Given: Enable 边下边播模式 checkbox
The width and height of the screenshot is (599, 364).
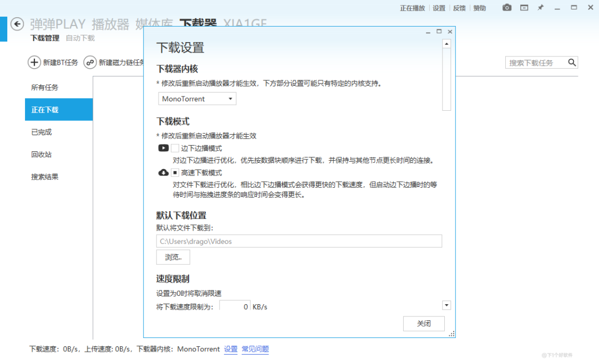Looking at the screenshot, I should (175, 148).
